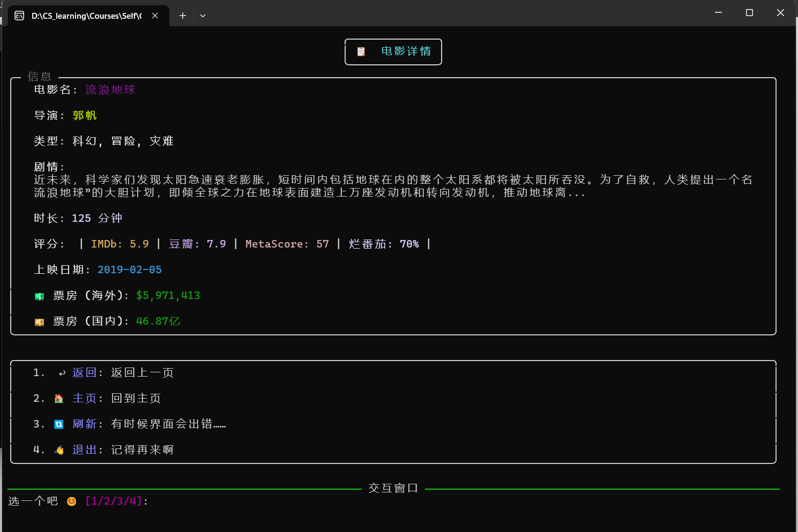Click the waving hand icon beside 退出
Image resolution: width=798 pixels, height=532 pixels.
[59, 450]
